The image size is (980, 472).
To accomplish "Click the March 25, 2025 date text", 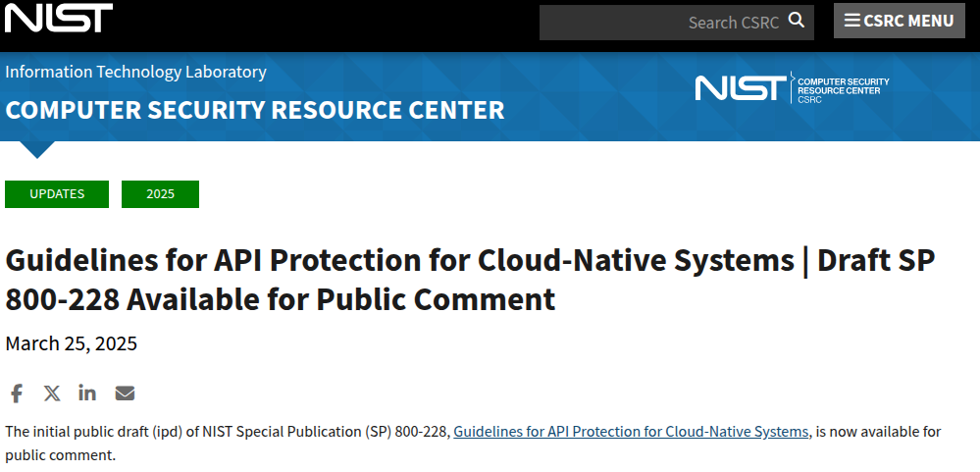I will click(72, 343).
